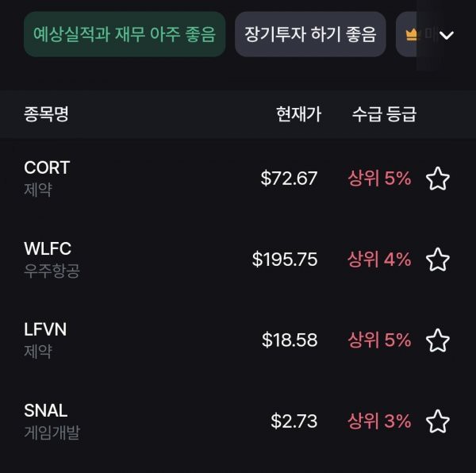The width and height of the screenshot is (476, 473).
Task: Tap the 게임개발 category label under SNAL
Action: coord(52,433)
